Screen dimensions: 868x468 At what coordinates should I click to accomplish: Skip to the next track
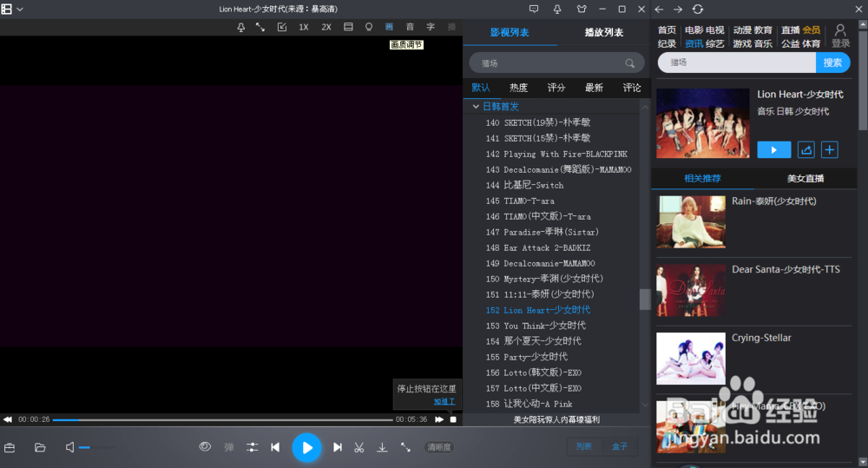pyautogui.click(x=337, y=447)
